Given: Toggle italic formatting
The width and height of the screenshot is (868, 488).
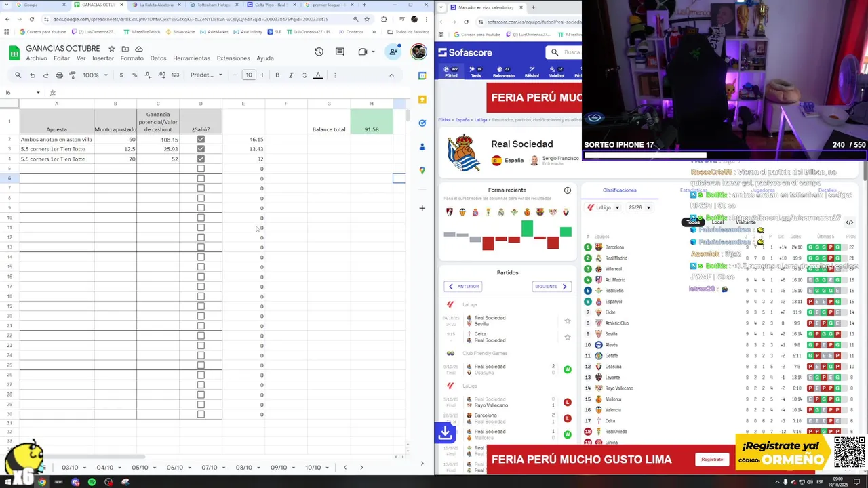Looking at the screenshot, I should (291, 75).
